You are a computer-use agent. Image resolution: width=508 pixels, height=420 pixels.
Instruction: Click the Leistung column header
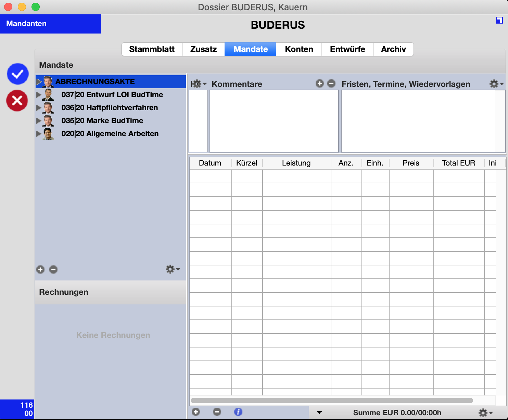[296, 163]
